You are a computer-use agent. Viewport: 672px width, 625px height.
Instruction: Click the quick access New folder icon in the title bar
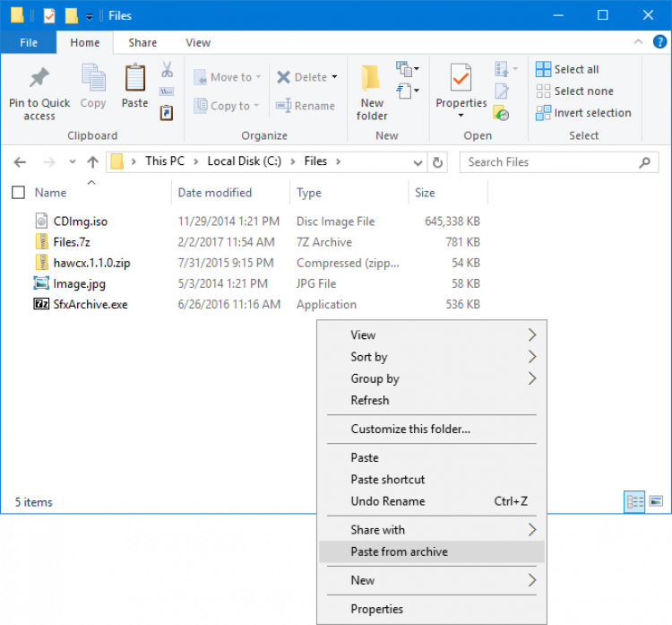tap(71, 16)
